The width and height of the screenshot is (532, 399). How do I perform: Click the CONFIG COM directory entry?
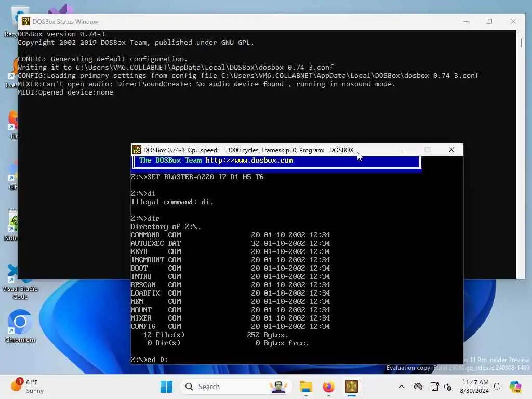[x=230, y=326]
